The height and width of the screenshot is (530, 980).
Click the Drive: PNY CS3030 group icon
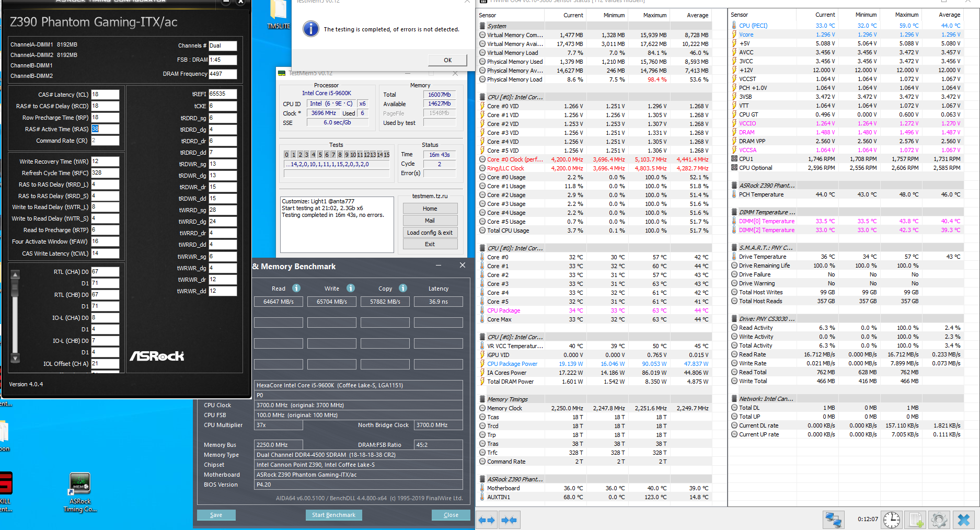click(734, 319)
